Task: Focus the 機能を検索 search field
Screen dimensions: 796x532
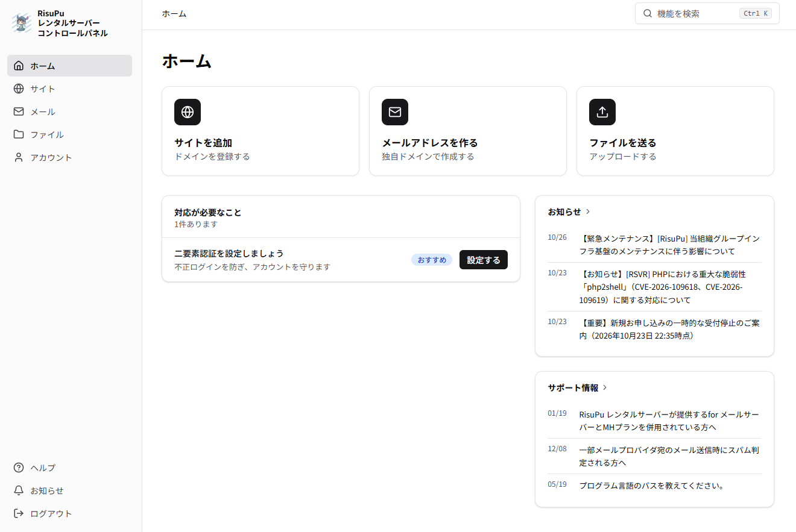Action: click(x=707, y=13)
